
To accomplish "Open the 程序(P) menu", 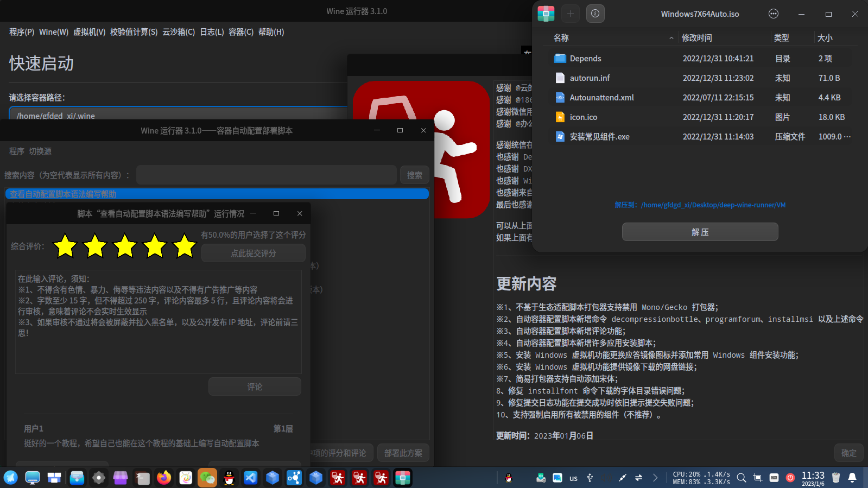I will click(x=22, y=32).
